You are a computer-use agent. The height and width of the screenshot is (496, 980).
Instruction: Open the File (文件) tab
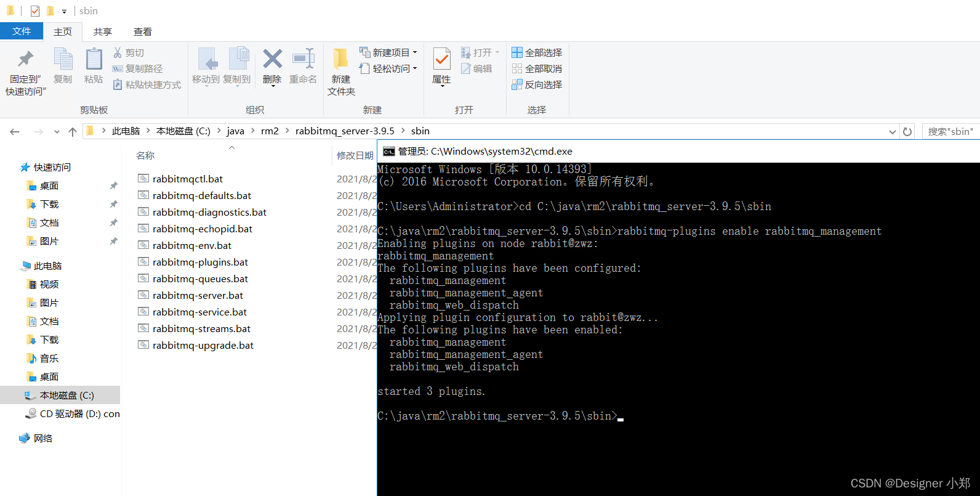(22, 31)
